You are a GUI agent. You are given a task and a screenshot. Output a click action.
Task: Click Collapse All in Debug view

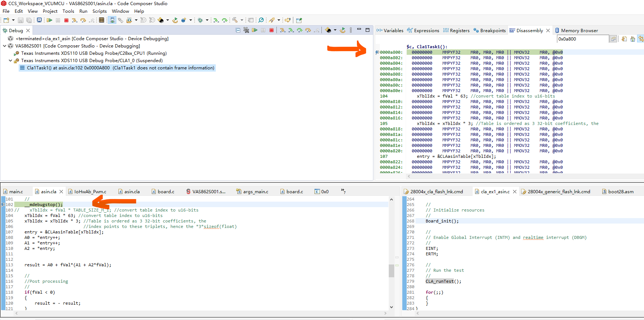point(238,30)
